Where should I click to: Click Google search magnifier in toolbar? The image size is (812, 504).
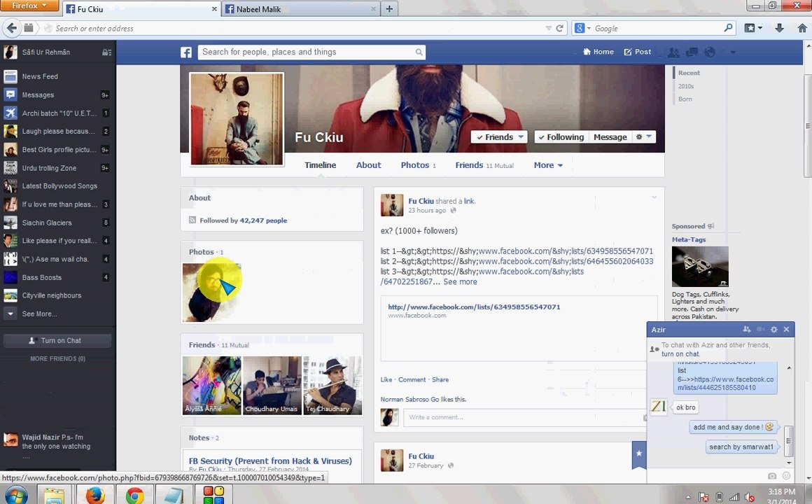728,28
